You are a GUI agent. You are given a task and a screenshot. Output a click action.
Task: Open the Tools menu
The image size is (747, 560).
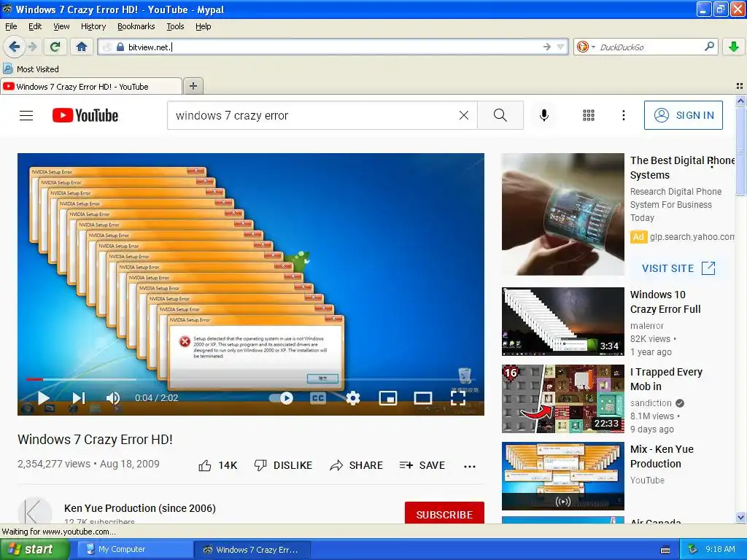[175, 26]
